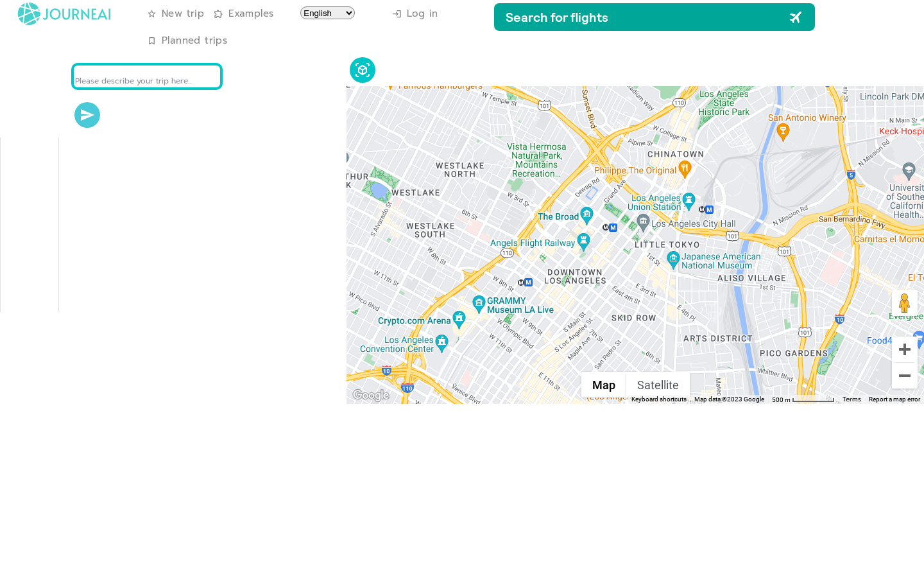Click the airplane icon in flight search
The height and width of the screenshot is (578, 924).
pyautogui.click(x=796, y=17)
